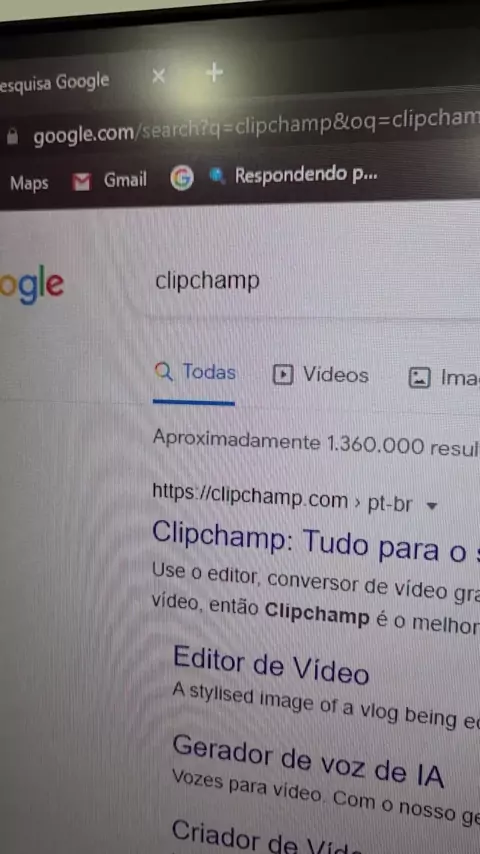Screen dimensions: 480x854
Task: Switch to the Vídeos results tab
Action: click(x=320, y=375)
